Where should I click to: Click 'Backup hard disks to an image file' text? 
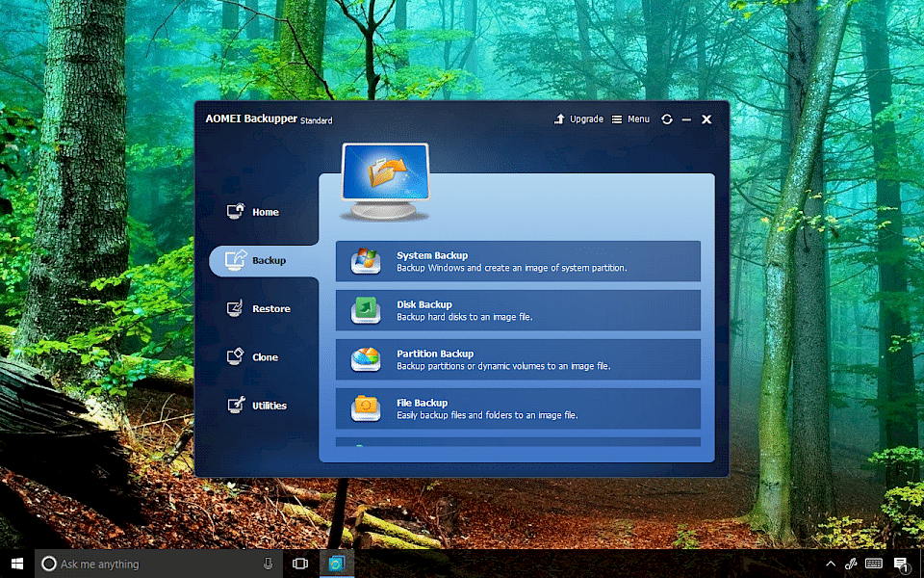(x=464, y=317)
